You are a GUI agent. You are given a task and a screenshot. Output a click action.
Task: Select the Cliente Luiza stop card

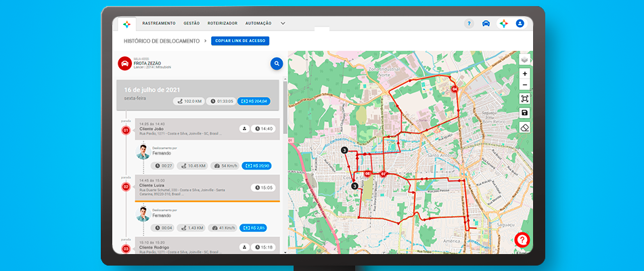208,188
